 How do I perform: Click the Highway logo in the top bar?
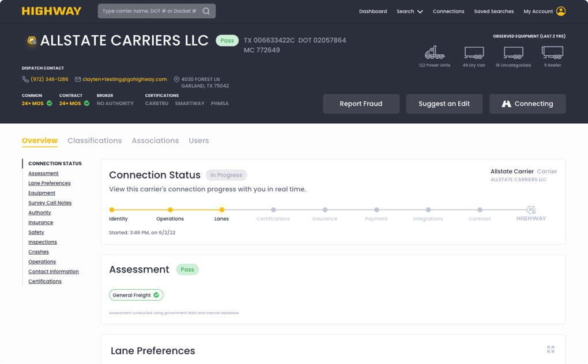(51, 10)
